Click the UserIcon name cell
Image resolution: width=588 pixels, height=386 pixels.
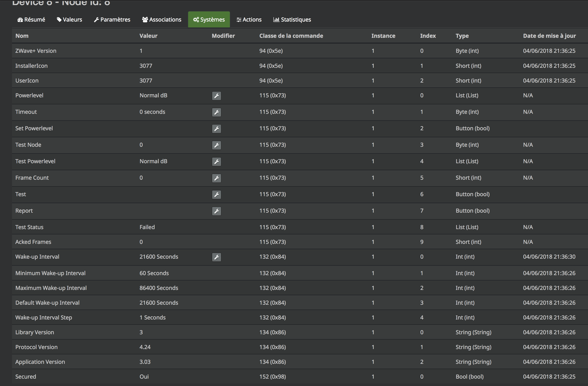click(x=27, y=81)
